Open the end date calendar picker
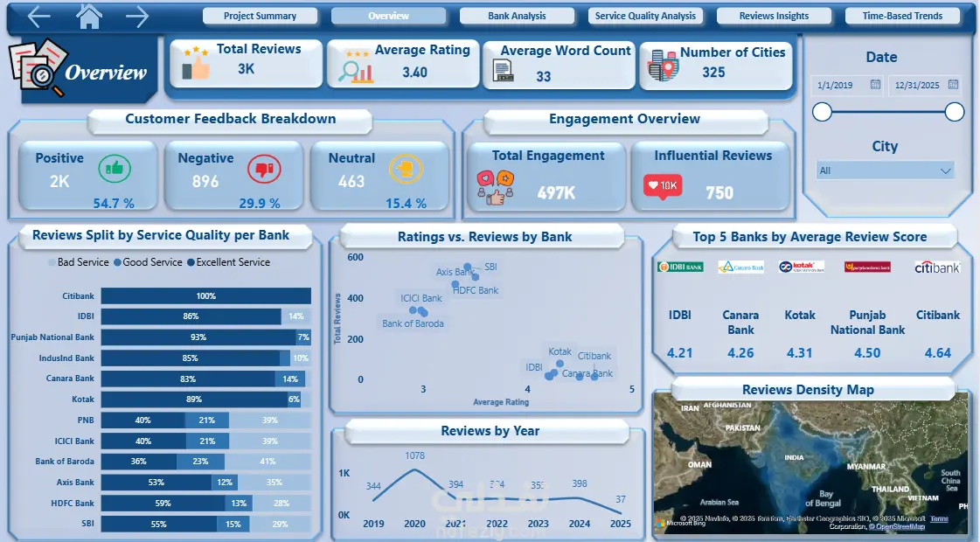This screenshot has height=542, width=980. [x=953, y=84]
